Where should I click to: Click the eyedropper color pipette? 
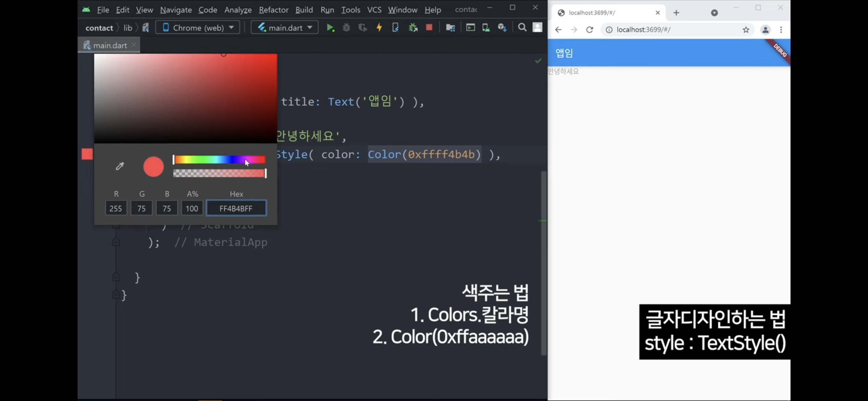tap(120, 166)
